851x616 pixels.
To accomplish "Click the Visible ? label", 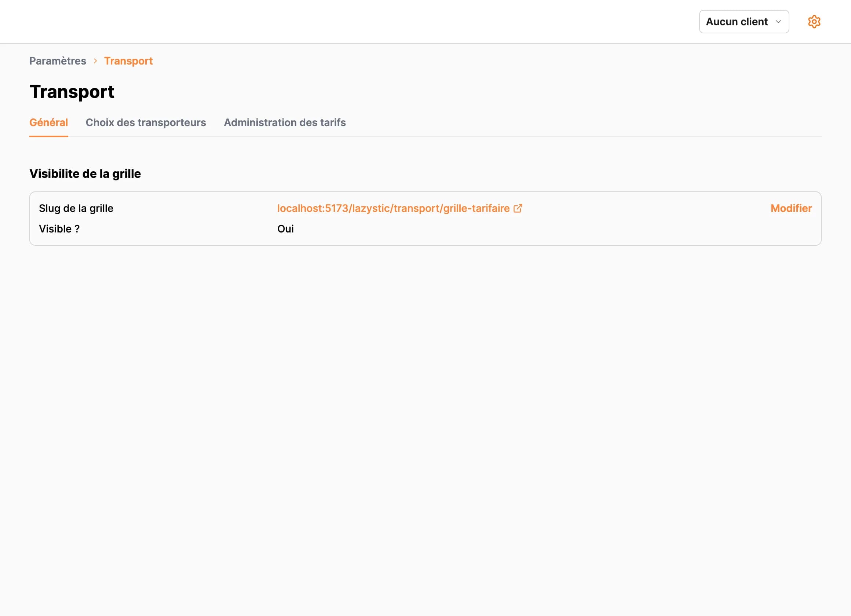I will (59, 229).
